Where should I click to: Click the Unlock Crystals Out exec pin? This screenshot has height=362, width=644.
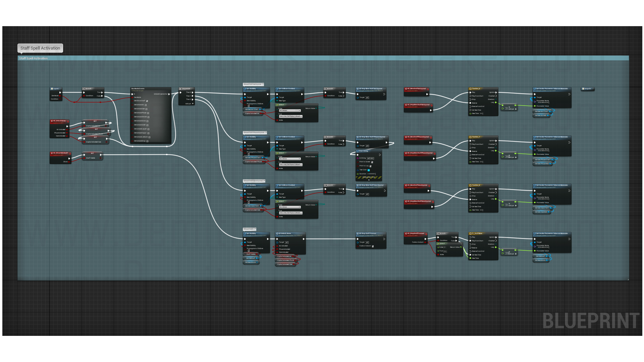point(169,94)
